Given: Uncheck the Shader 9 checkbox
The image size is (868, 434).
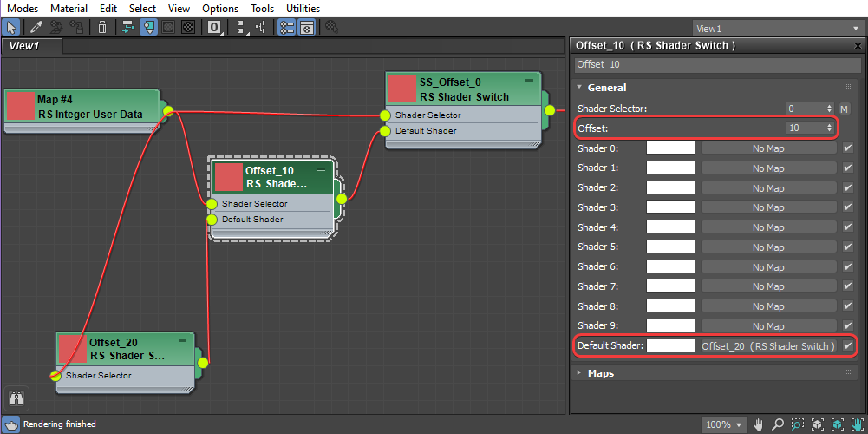Looking at the screenshot, I should point(847,325).
